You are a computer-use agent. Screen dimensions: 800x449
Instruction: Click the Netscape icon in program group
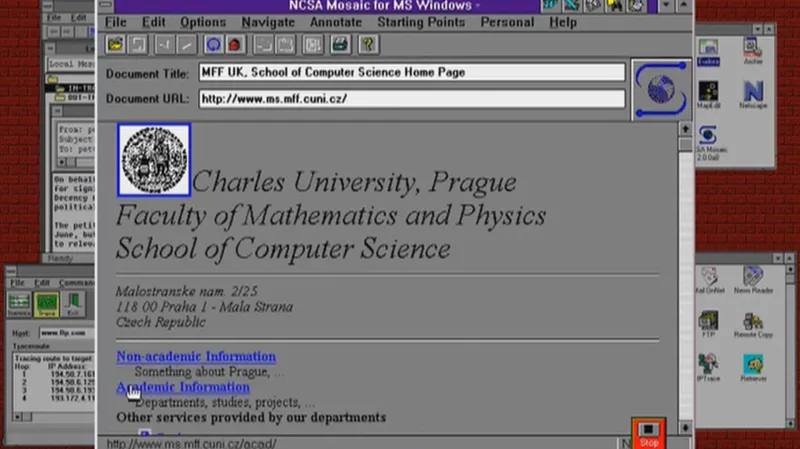(753, 95)
